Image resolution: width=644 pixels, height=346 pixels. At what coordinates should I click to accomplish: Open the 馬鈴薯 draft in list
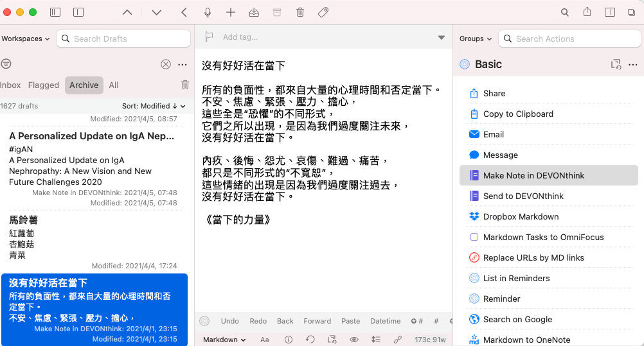[x=94, y=242]
